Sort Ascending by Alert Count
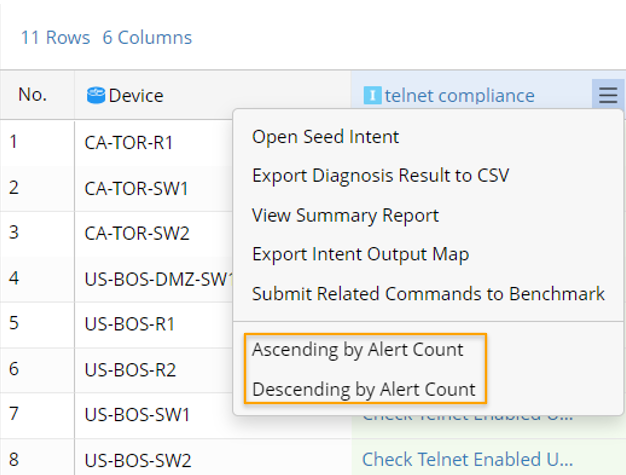 [x=358, y=350]
